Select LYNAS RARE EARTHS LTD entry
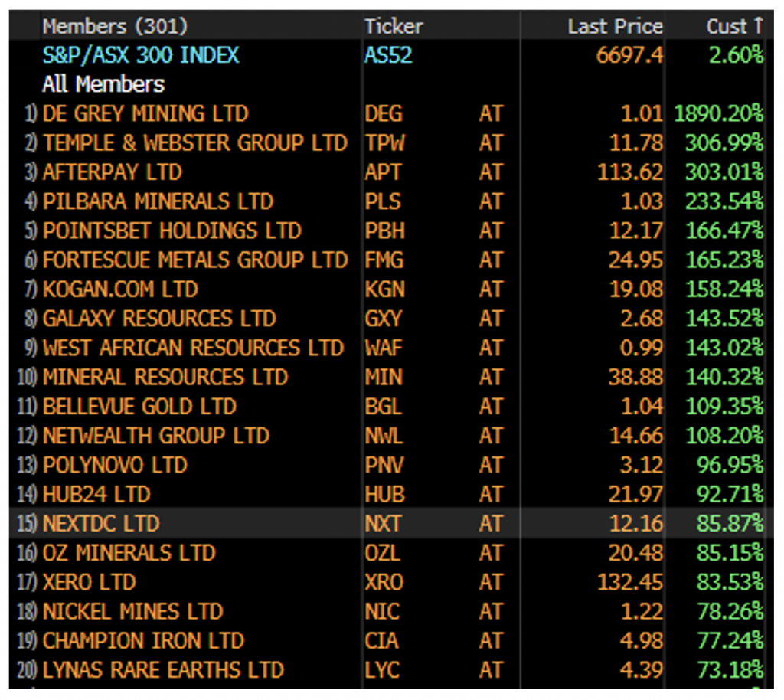The height and width of the screenshot is (700, 784). coord(163,670)
